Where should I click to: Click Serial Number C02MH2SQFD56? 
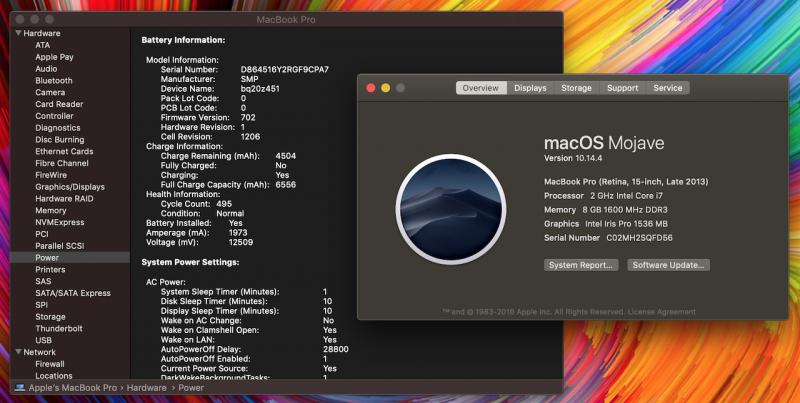coord(608,238)
